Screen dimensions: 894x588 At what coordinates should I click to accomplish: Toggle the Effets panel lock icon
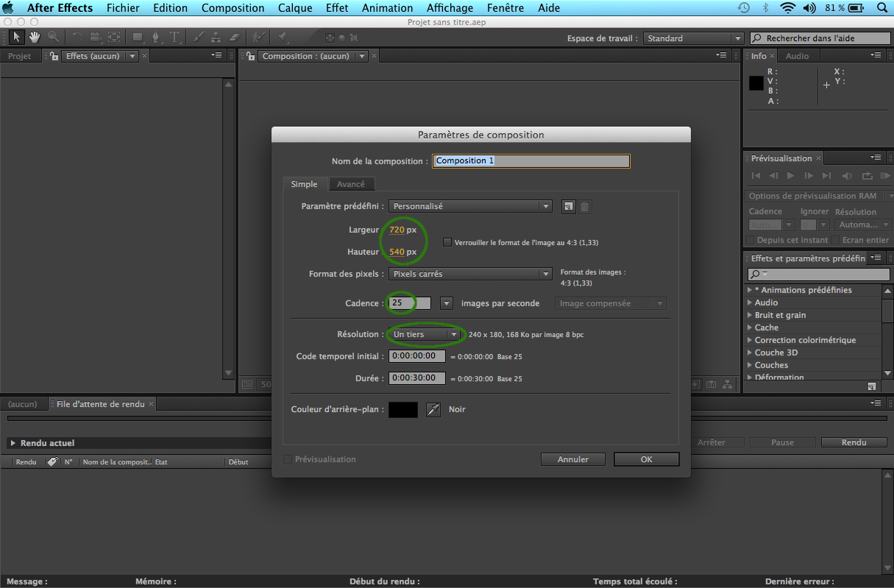[54, 56]
